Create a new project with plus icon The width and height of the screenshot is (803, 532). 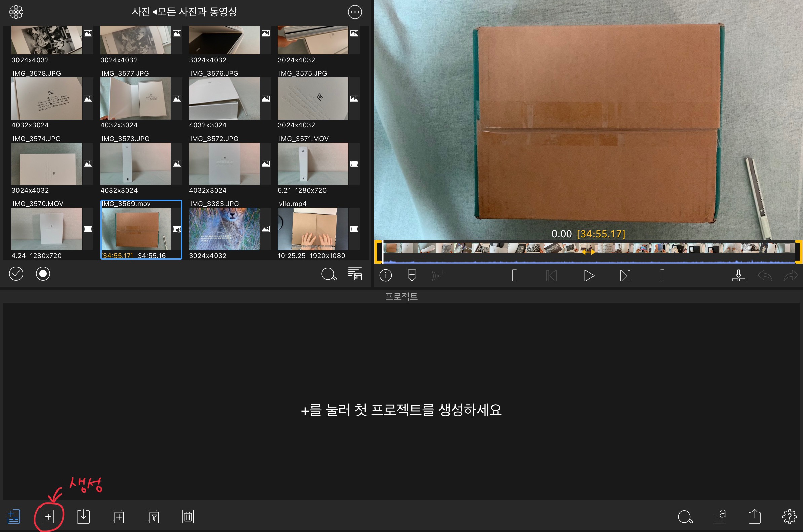pyautogui.click(x=48, y=517)
